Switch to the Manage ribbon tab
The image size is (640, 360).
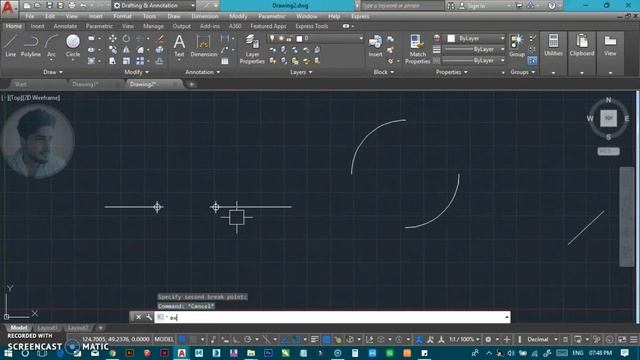tap(153, 26)
